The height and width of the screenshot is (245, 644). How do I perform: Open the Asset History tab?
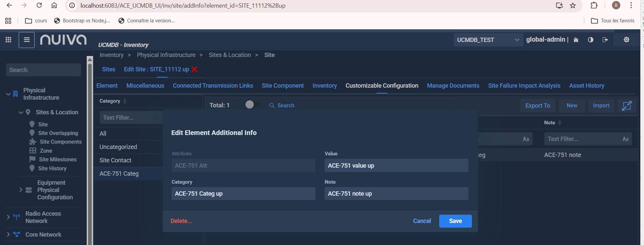(586, 86)
